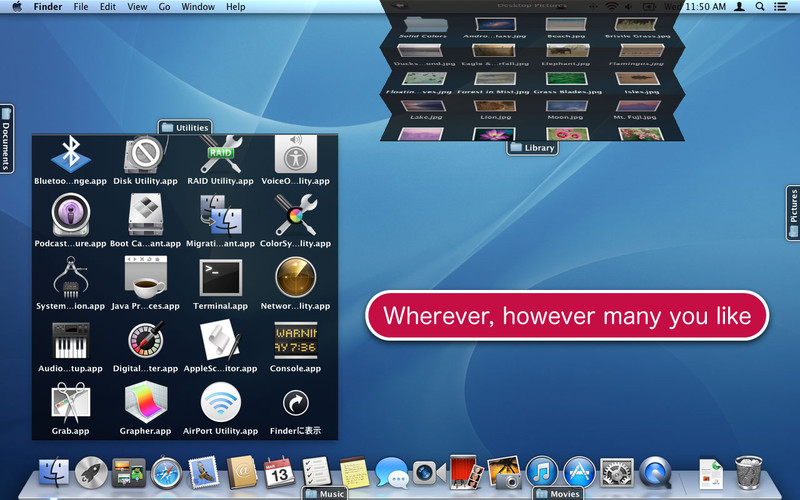
Task: Open the Documents side tab
Action: tap(6, 139)
